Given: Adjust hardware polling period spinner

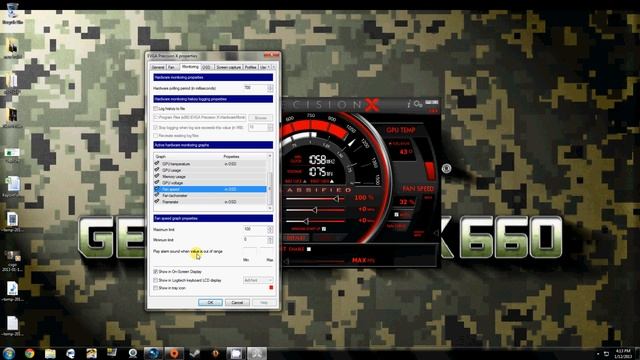Looking at the screenshot, I should coord(270,88).
